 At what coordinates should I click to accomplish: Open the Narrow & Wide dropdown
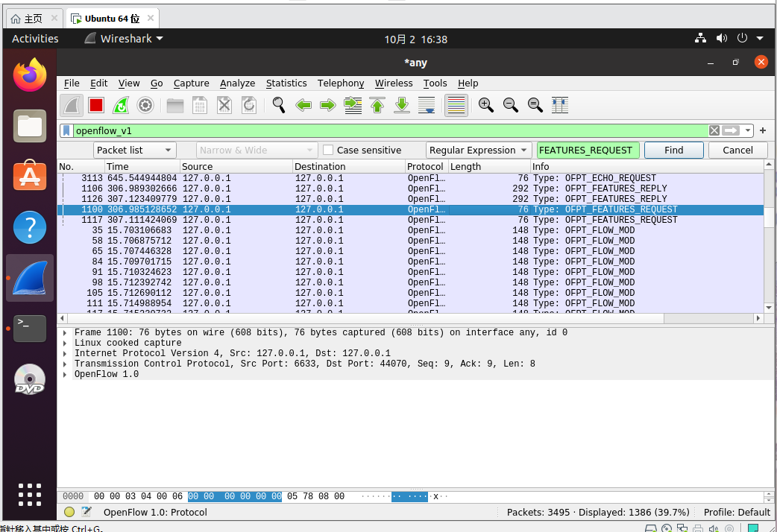click(257, 150)
